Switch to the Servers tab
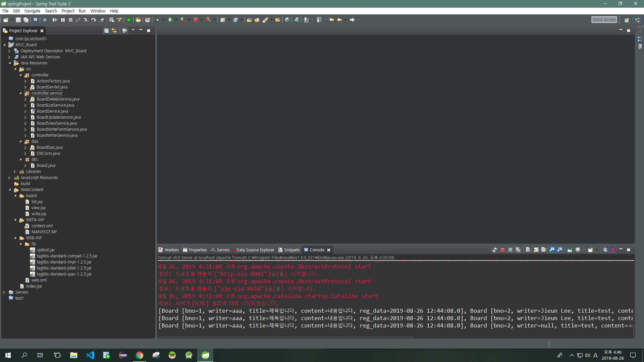This screenshot has width=644, height=362. [x=223, y=250]
